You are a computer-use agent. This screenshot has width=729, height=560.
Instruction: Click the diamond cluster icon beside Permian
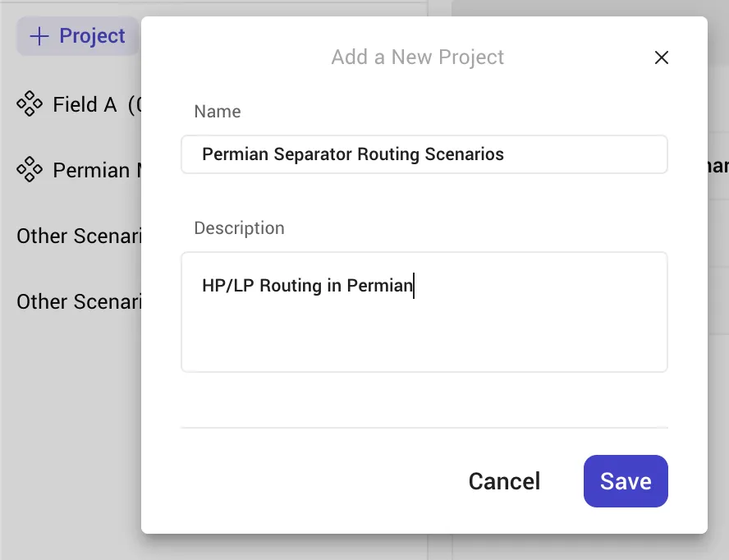point(30,169)
